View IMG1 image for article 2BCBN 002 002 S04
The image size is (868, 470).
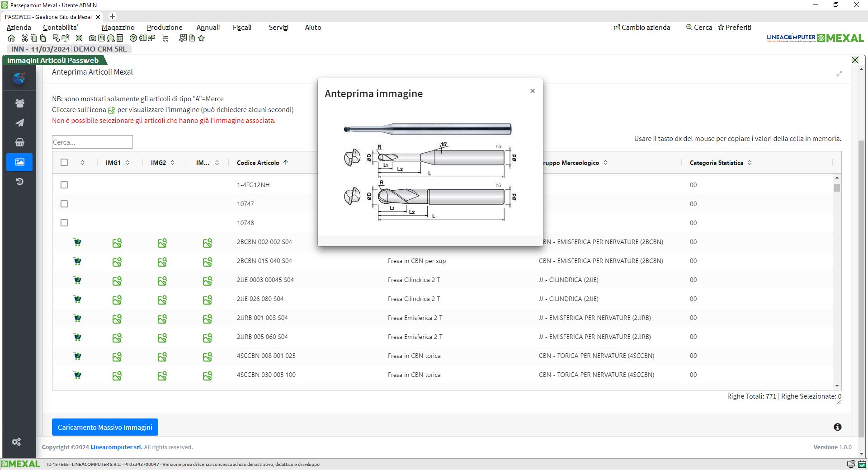117,243
